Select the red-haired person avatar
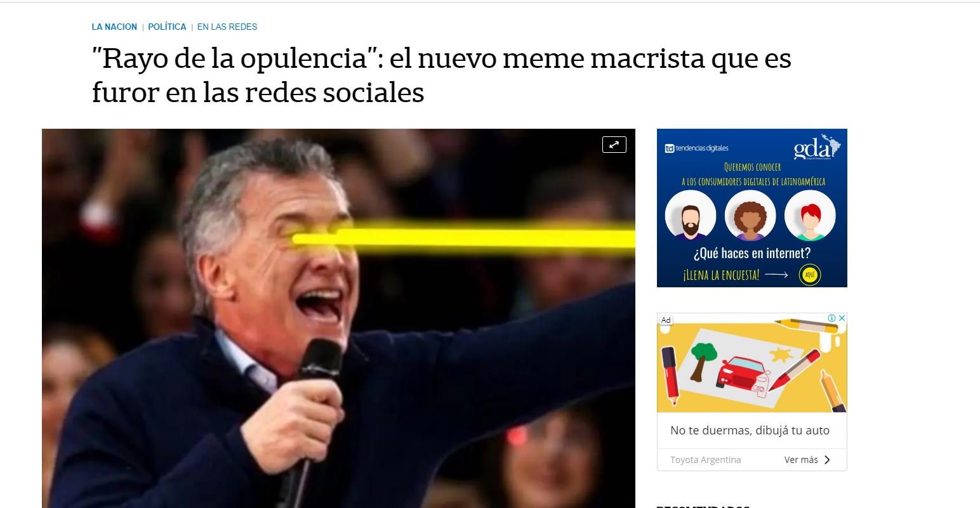Screen dimensions: 980x508 coord(810,216)
